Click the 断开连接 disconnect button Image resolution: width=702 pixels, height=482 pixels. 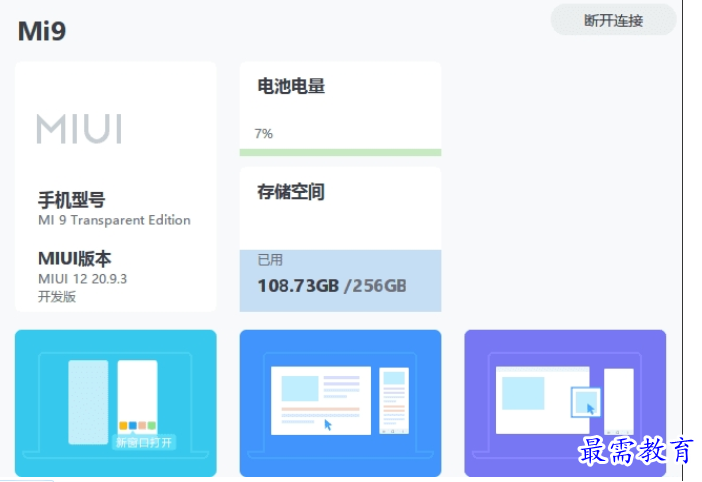[613, 20]
